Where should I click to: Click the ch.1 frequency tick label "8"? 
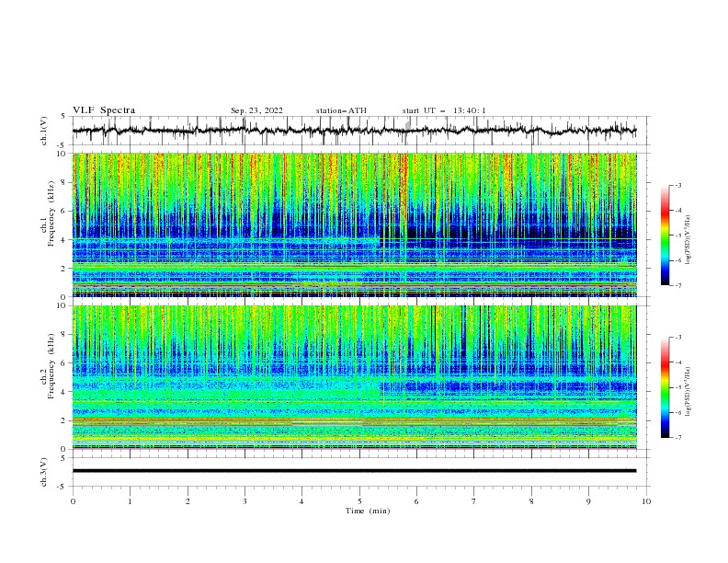point(63,182)
